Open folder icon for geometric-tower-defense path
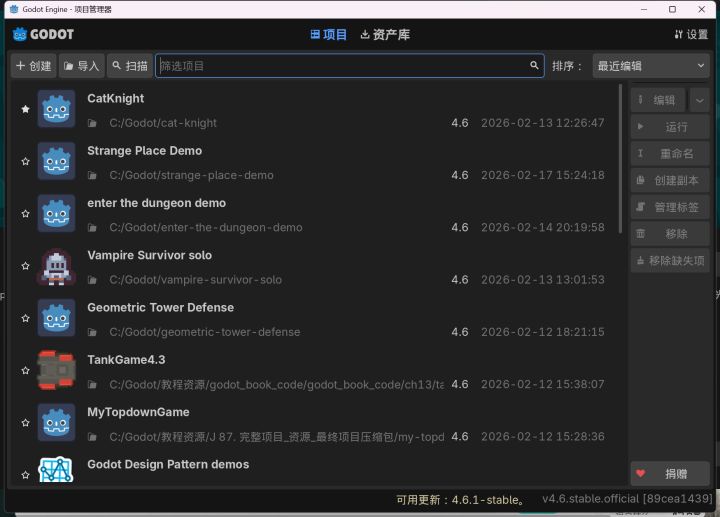This screenshot has height=517, width=720. (92, 332)
